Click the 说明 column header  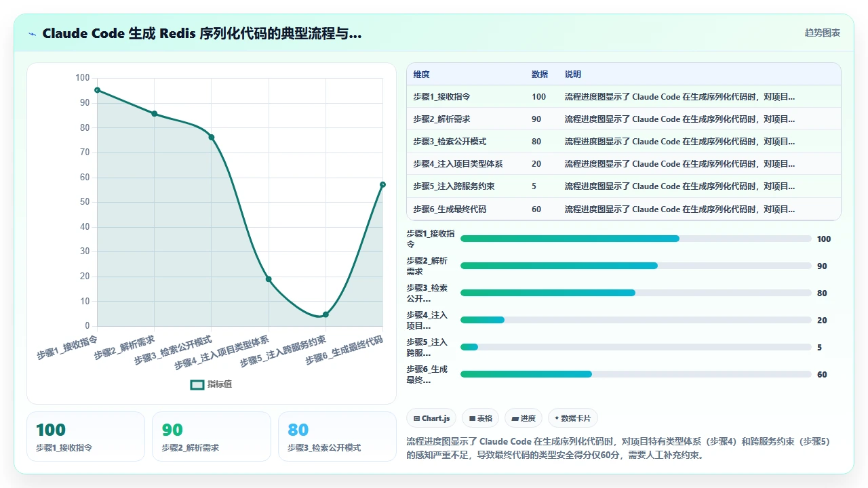pos(573,74)
